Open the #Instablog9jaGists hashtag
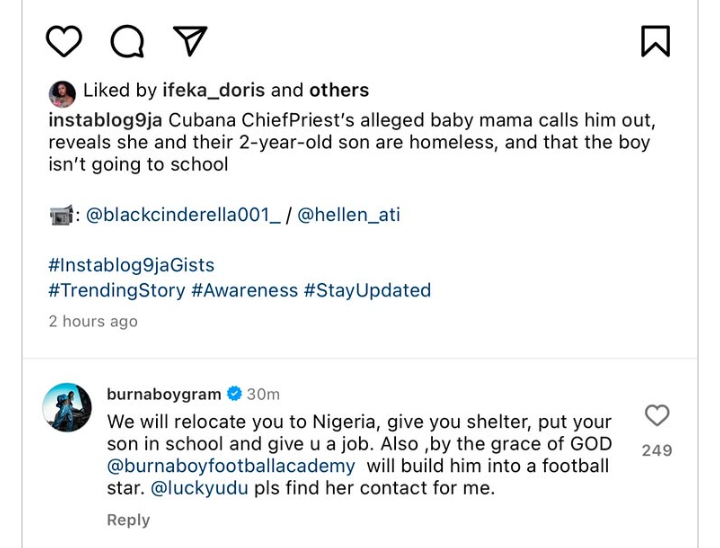Image resolution: width=720 pixels, height=548 pixels. pos(131,265)
